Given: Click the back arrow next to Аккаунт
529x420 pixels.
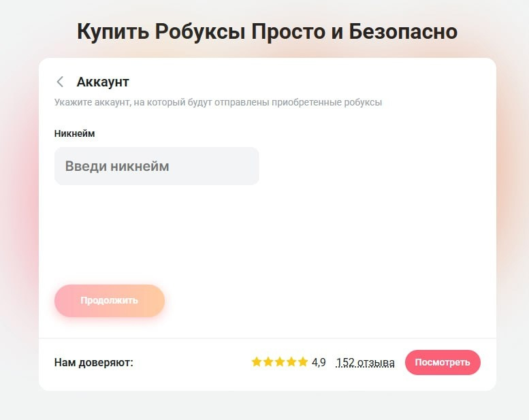Looking at the screenshot, I should point(60,82).
